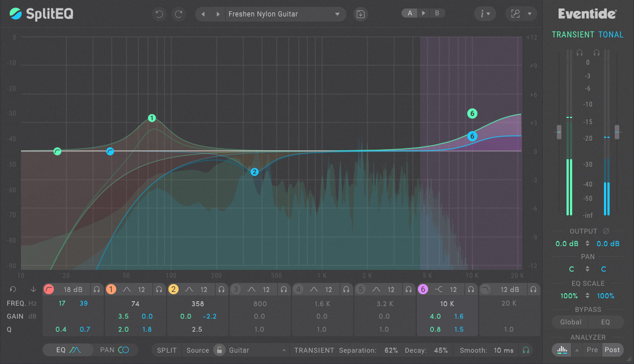Disable EQ band 1

(x=111, y=289)
